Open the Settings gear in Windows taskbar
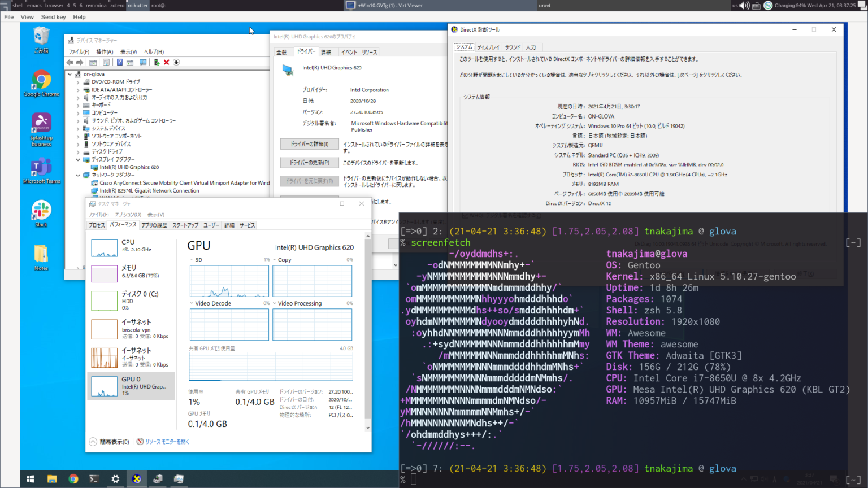The height and width of the screenshot is (488, 868). tap(115, 479)
